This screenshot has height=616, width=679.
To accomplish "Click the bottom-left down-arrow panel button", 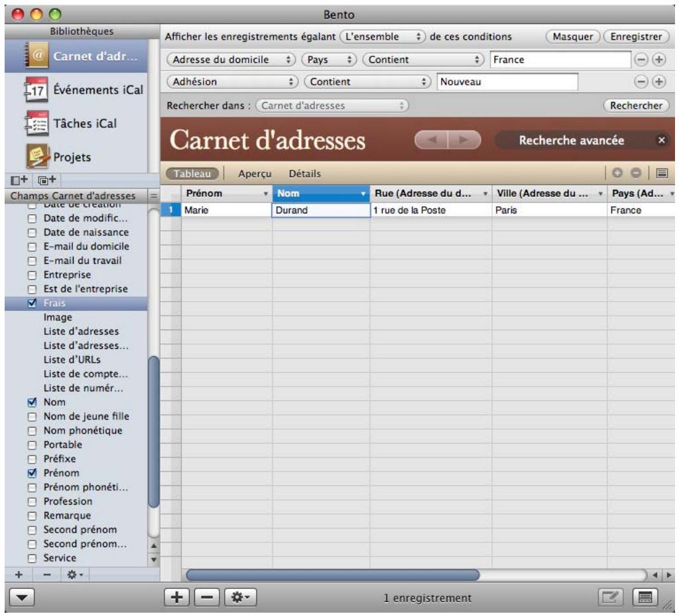I will point(22,598).
